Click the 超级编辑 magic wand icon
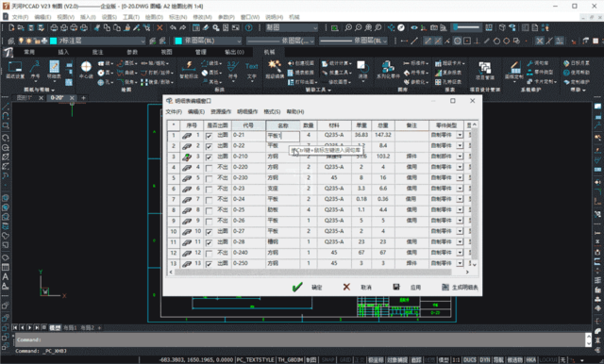 pyautogui.click(x=275, y=66)
